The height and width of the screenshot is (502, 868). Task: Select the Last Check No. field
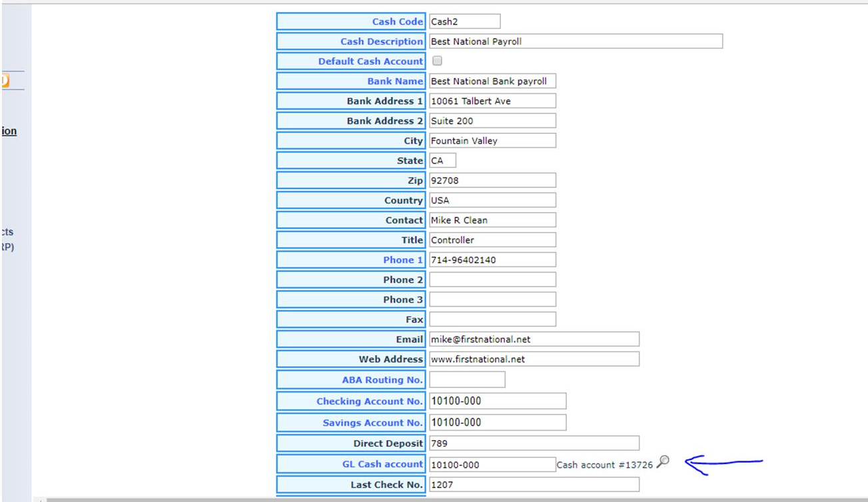click(534, 485)
